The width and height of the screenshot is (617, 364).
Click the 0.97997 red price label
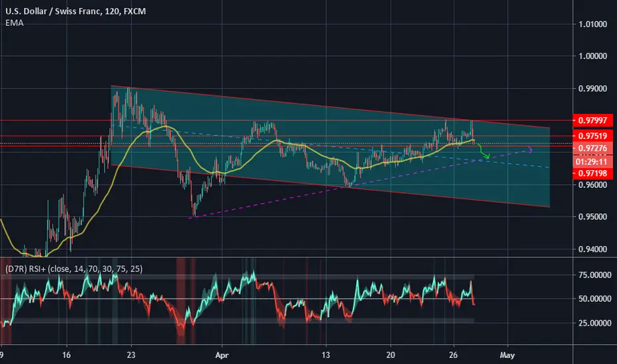tap(593, 120)
